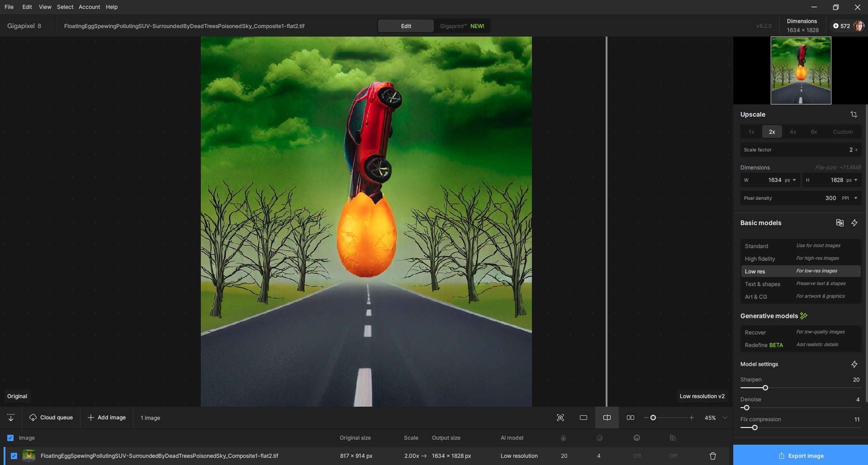The height and width of the screenshot is (465, 868).
Task: Switch to side-by-side view layout
Action: pos(630,418)
